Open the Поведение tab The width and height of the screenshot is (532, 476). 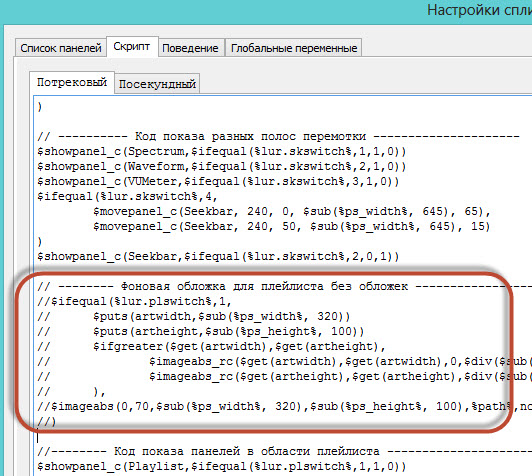(190, 48)
